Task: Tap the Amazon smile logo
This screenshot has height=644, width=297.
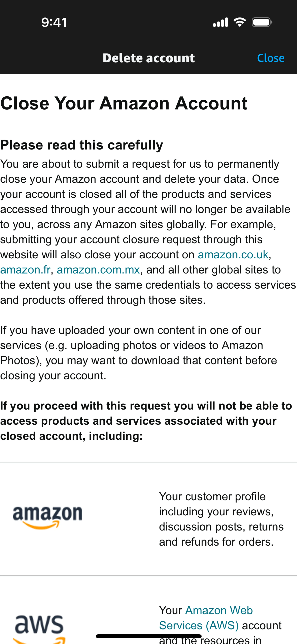Action: click(47, 517)
